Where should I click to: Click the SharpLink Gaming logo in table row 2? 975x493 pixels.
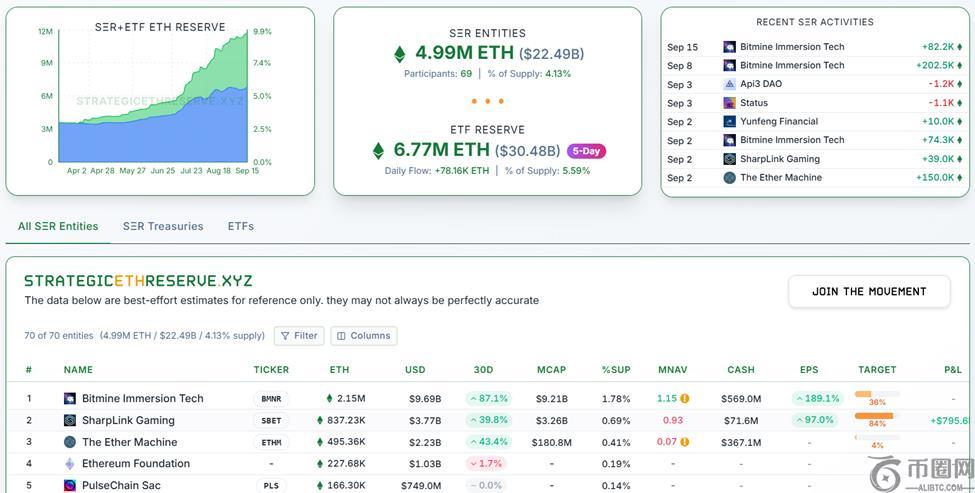click(70, 421)
